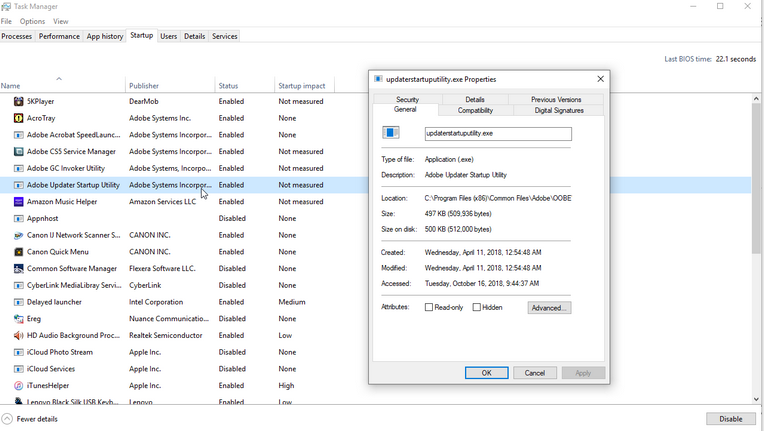Viewport: 764px width, 431px height.
Task: Click the 5KPlayer app icon
Action: 19,101
